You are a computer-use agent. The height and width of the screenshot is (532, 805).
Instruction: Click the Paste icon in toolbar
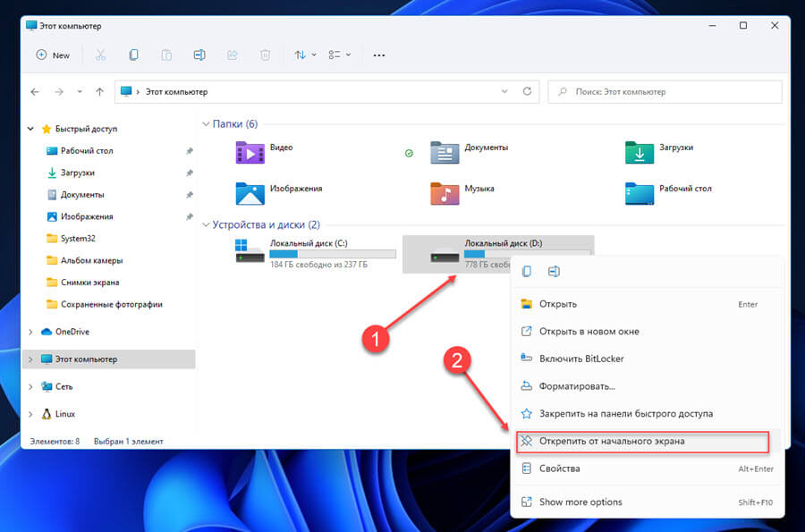166,55
